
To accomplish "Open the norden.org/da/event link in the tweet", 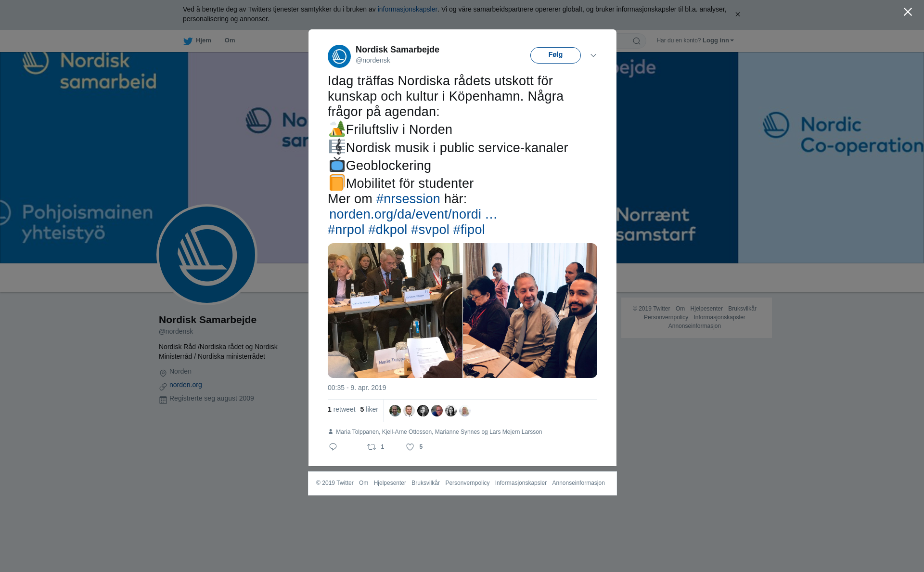I will (x=413, y=214).
